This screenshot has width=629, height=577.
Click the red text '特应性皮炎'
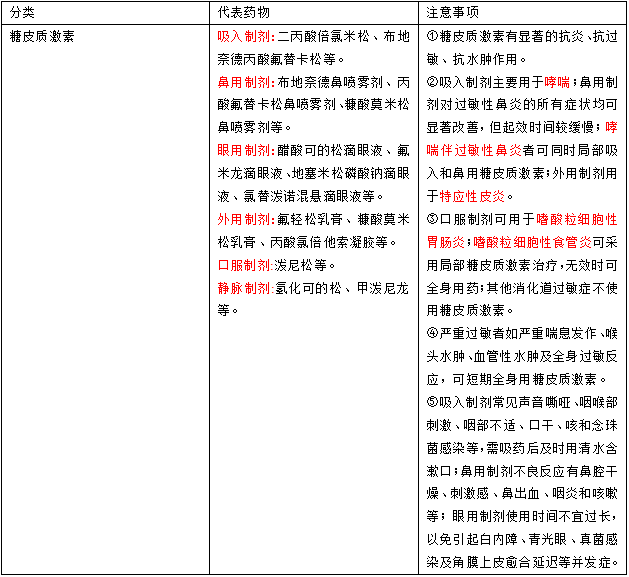472,196
